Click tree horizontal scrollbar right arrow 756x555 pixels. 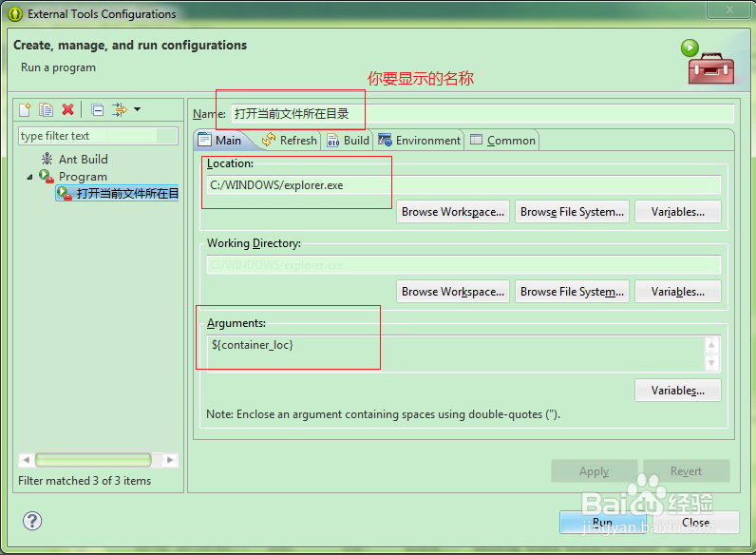170,460
